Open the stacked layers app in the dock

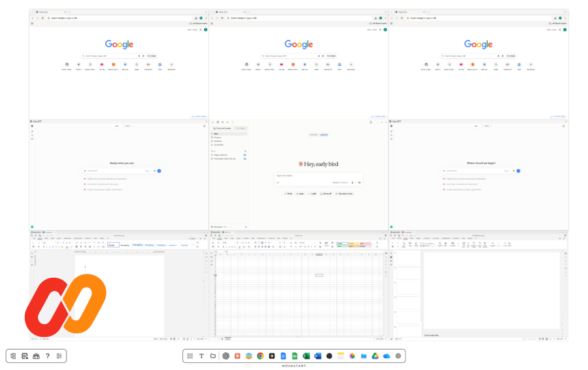(x=249, y=356)
